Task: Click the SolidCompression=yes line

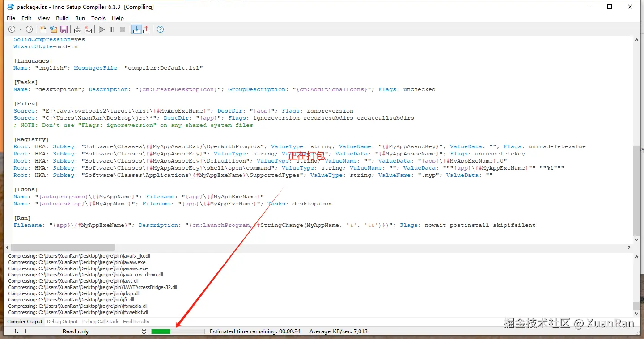Action: [x=49, y=39]
